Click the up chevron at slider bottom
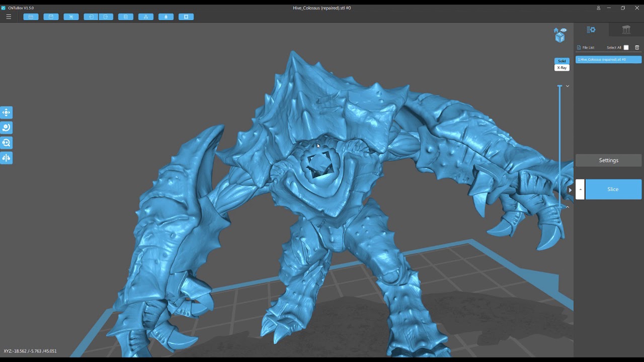This screenshot has width=644, height=362. (x=568, y=207)
